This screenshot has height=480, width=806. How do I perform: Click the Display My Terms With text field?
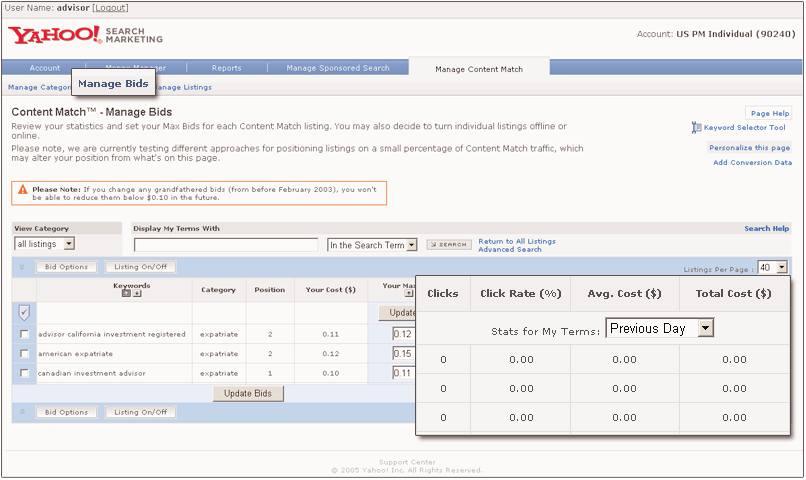pos(226,245)
